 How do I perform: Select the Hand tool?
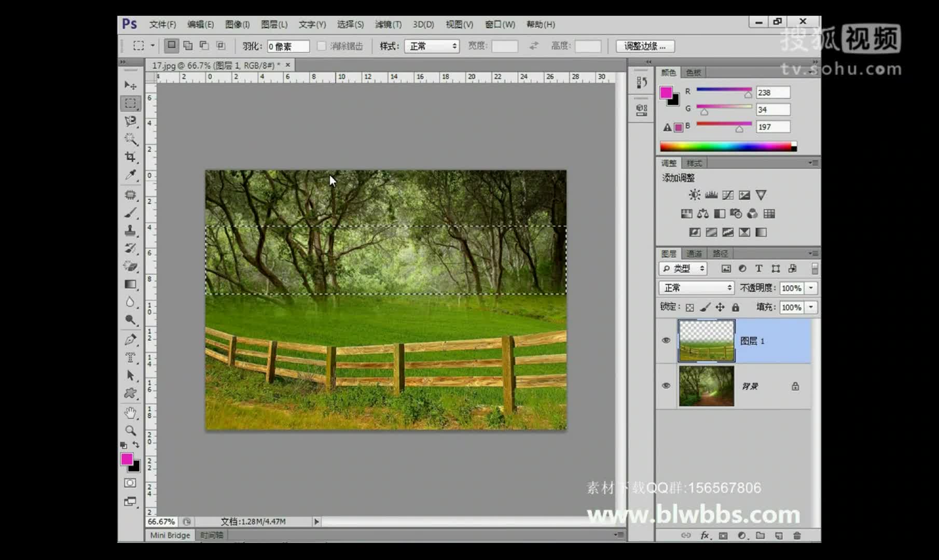pyautogui.click(x=130, y=413)
